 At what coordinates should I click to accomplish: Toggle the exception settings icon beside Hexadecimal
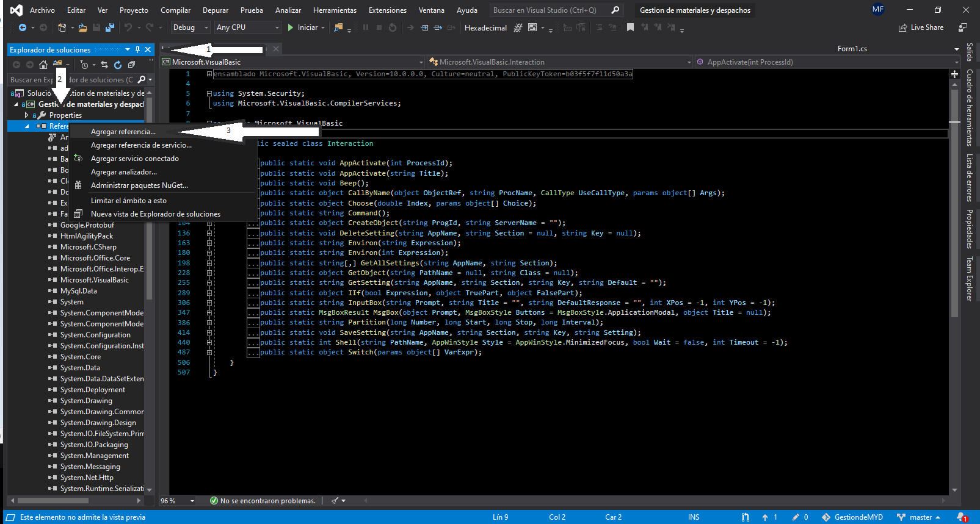click(518, 27)
